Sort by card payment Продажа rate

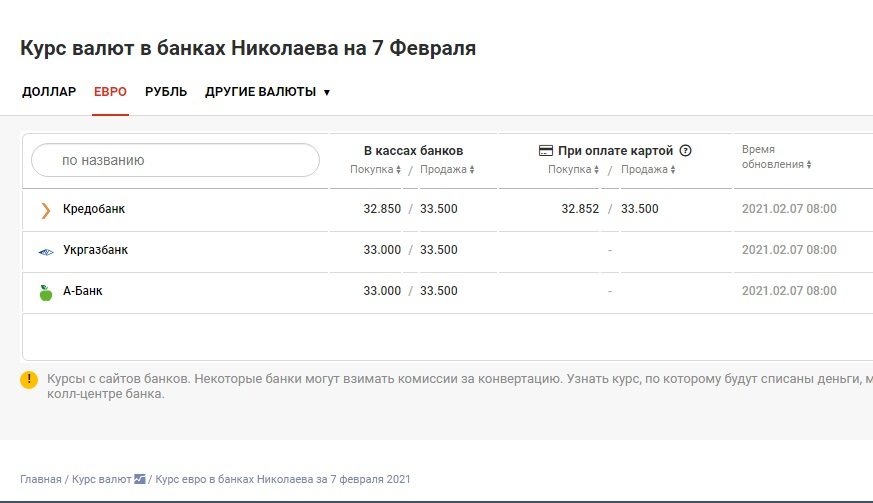pos(648,170)
